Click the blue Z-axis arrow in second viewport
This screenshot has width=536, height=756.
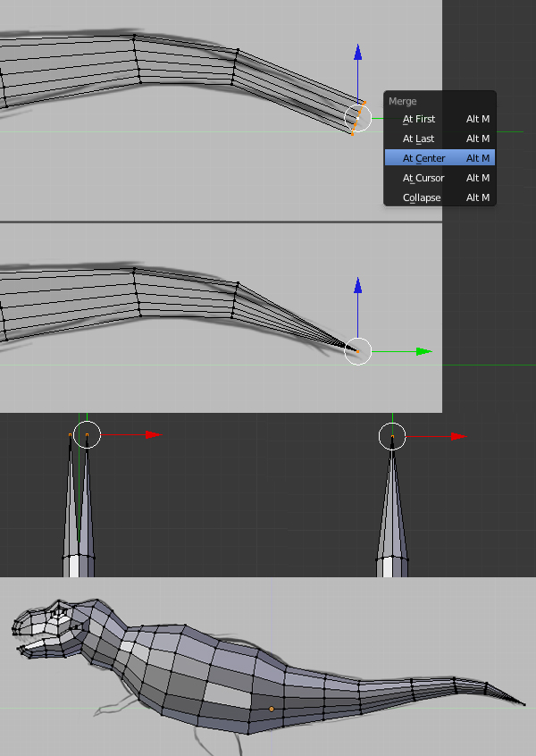coord(357,285)
